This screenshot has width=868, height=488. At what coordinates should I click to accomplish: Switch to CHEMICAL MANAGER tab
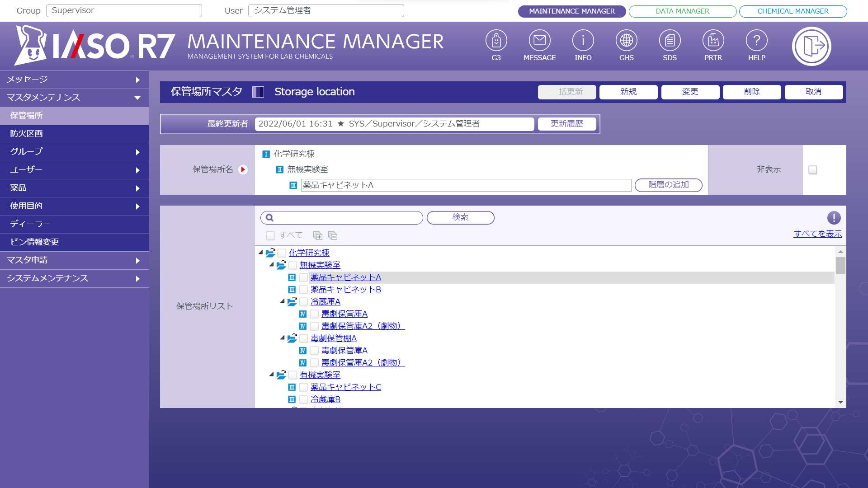coord(793,11)
